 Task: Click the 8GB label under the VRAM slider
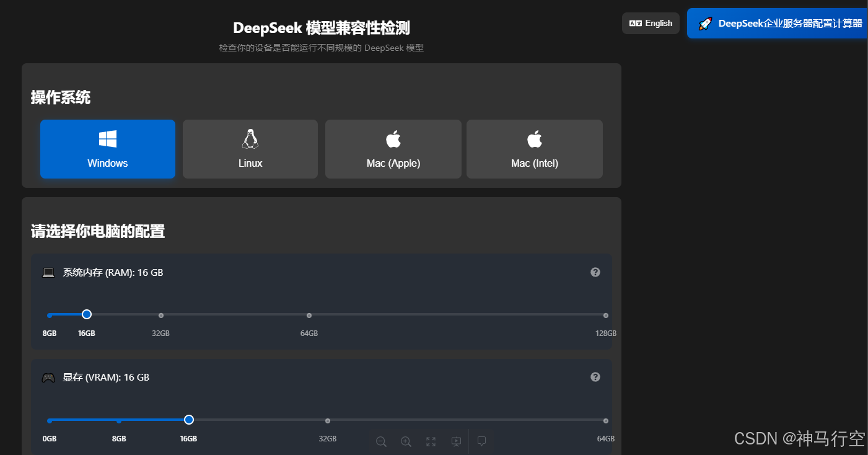click(x=119, y=438)
